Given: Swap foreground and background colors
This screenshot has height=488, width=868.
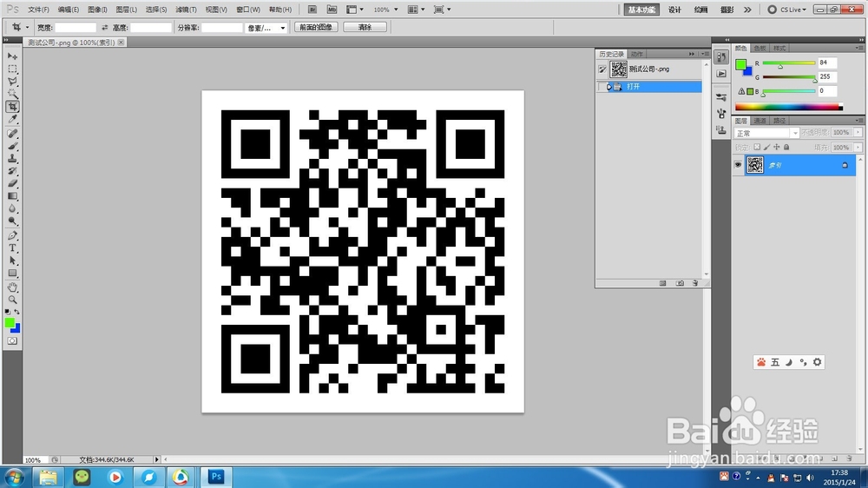Looking at the screenshot, I should click(16, 313).
